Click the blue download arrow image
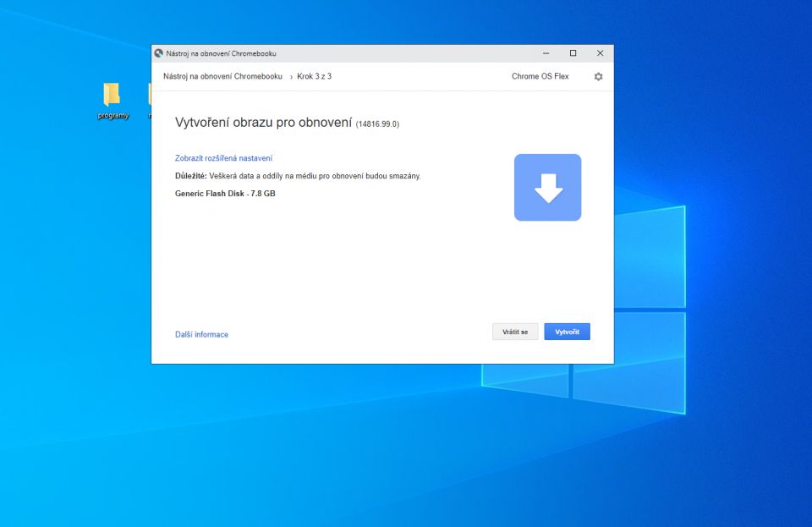 click(547, 188)
